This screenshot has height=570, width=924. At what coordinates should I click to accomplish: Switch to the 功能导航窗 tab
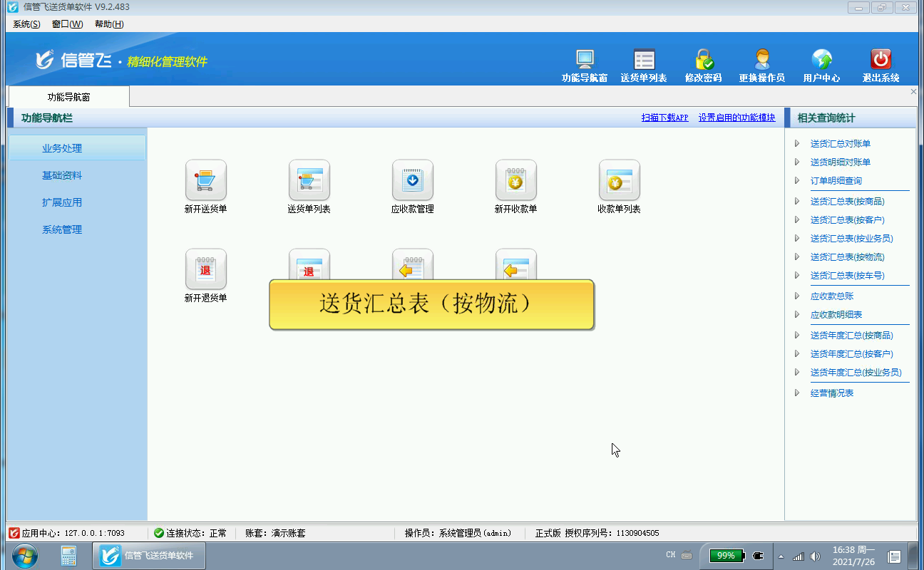tap(68, 97)
